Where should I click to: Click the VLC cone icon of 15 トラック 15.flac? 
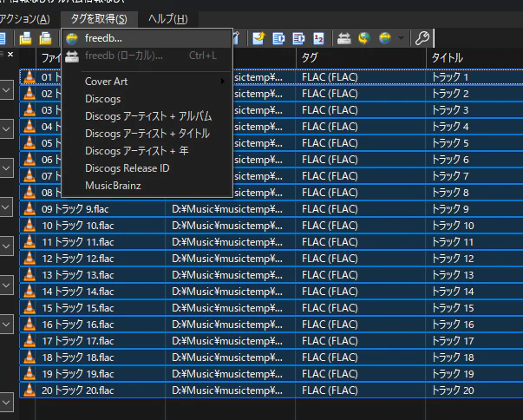click(x=29, y=308)
